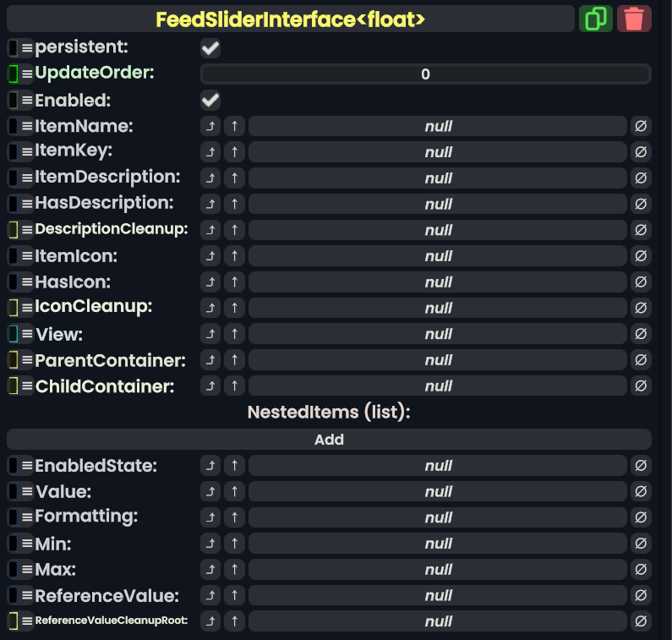Screen dimensions: 672x640
Task: Clear the ItemName reference with null icon
Action: point(641,127)
